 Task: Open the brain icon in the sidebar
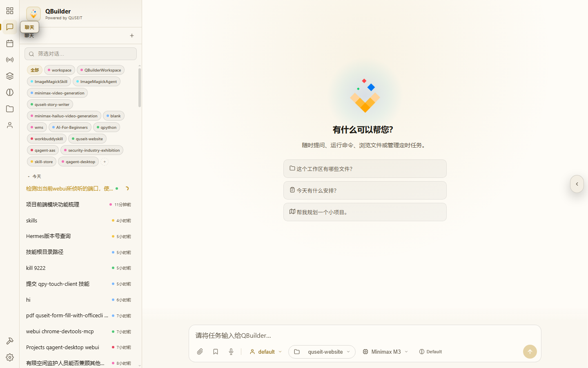click(x=10, y=92)
